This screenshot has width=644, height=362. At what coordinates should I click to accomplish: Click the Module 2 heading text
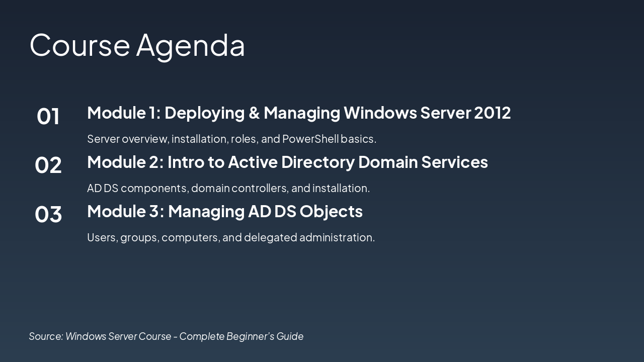tap(287, 162)
